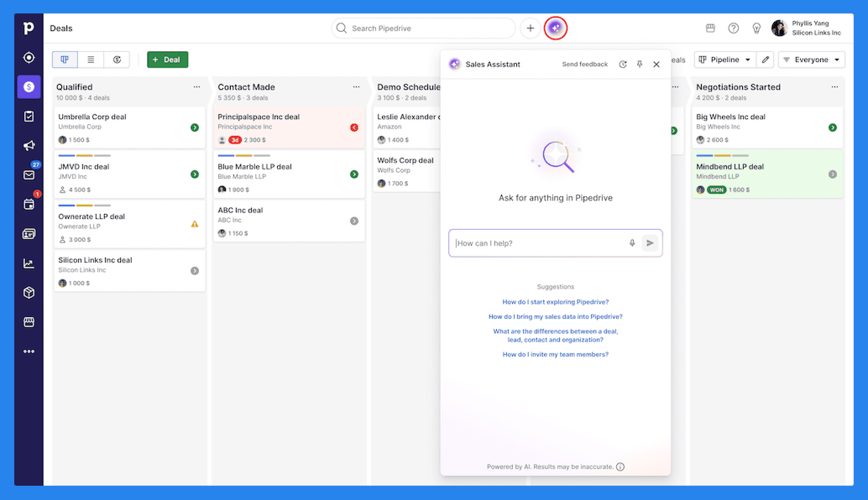The image size is (868, 500).
Task: Click the red overdue arrow on Principalspace Inc deal
Action: click(x=354, y=128)
